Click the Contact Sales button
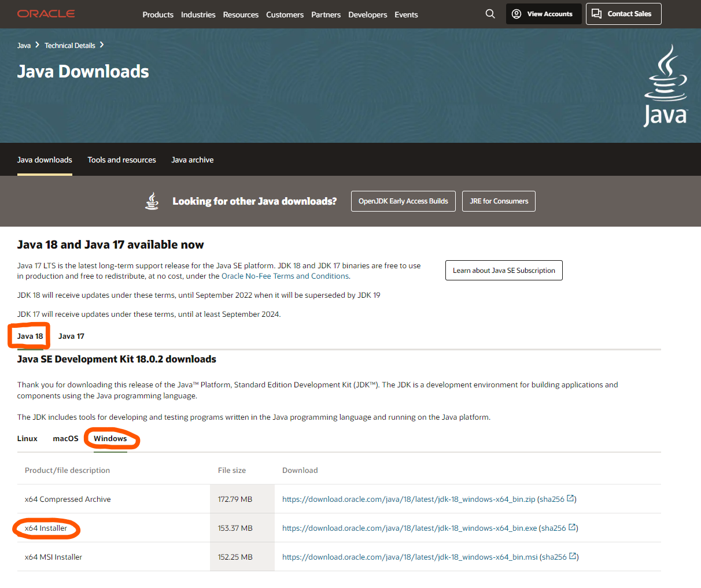 (623, 14)
